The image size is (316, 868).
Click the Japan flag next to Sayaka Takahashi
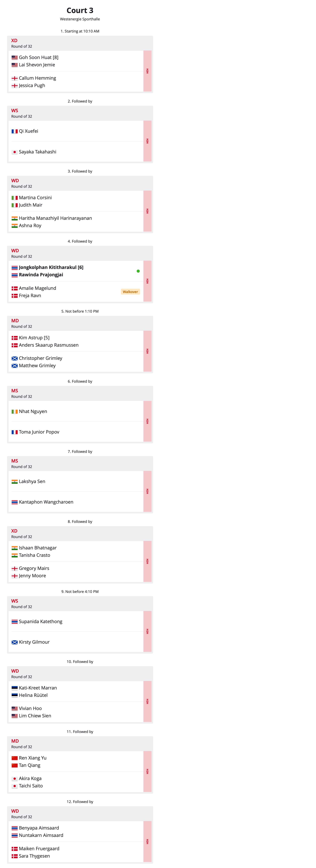(x=15, y=152)
